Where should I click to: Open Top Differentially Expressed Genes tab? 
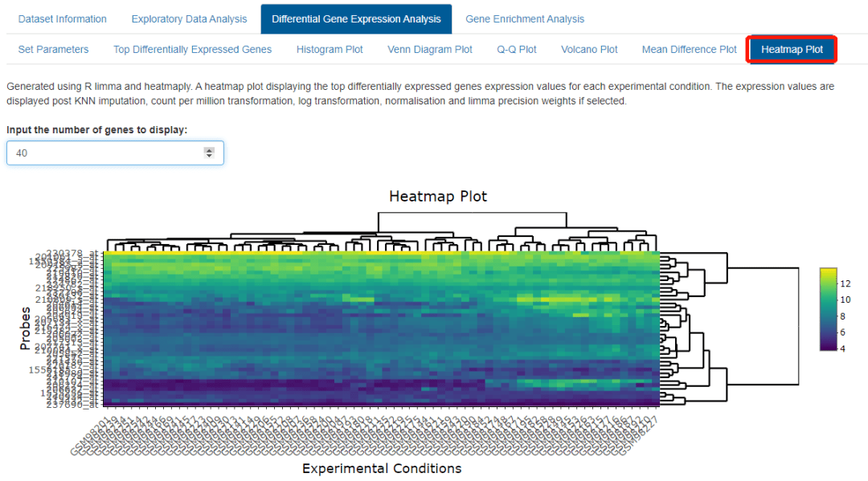click(192, 49)
